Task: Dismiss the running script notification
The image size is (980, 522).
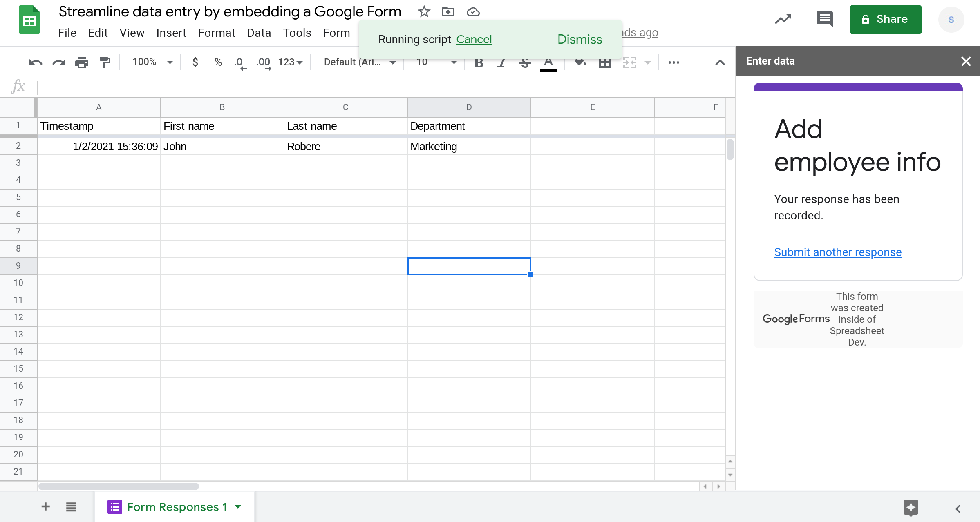Action: 579,39
